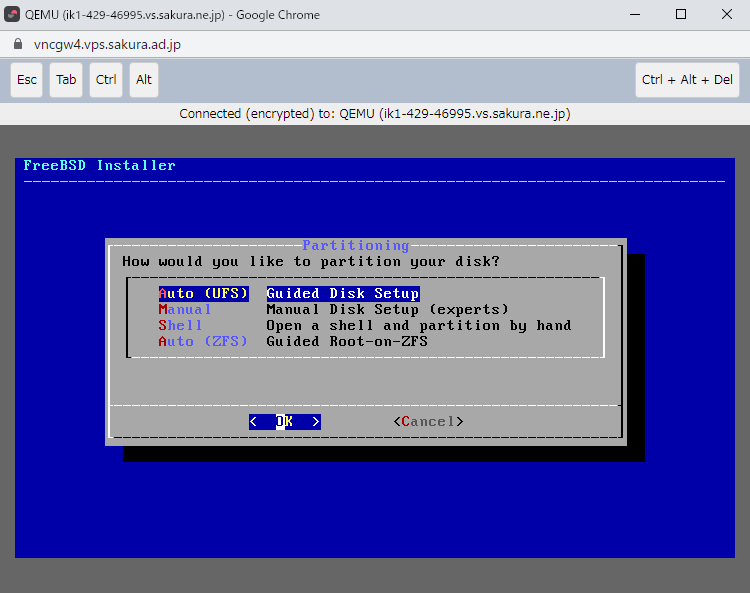The image size is (750, 593).
Task: Click the QEMU window favicon icon
Action: point(13,15)
